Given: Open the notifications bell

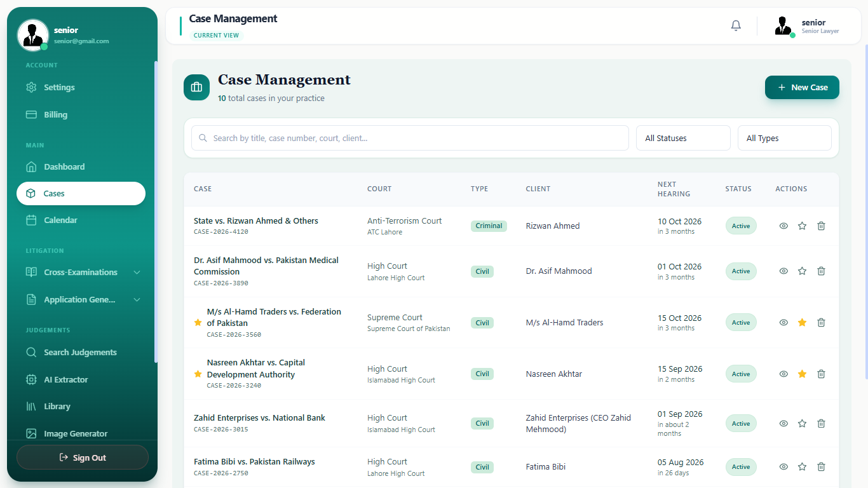Looking at the screenshot, I should pyautogui.click(x=736, y=26).
